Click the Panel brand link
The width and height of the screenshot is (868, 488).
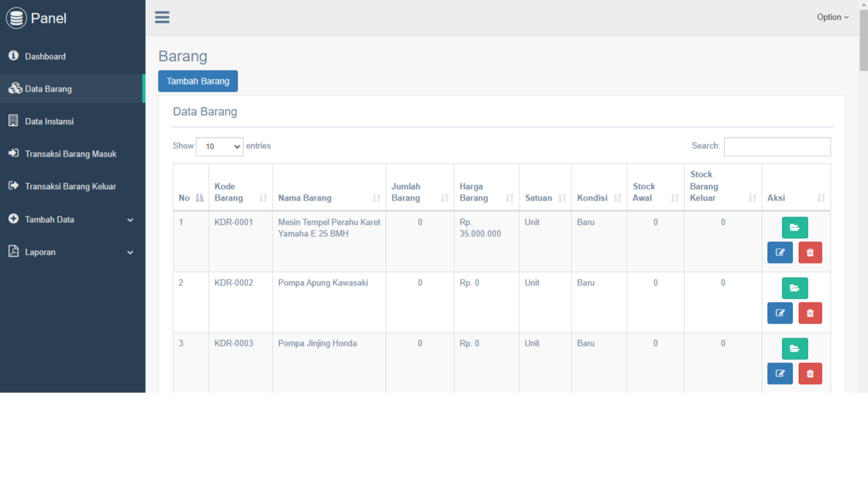click(x=48, y=18)
